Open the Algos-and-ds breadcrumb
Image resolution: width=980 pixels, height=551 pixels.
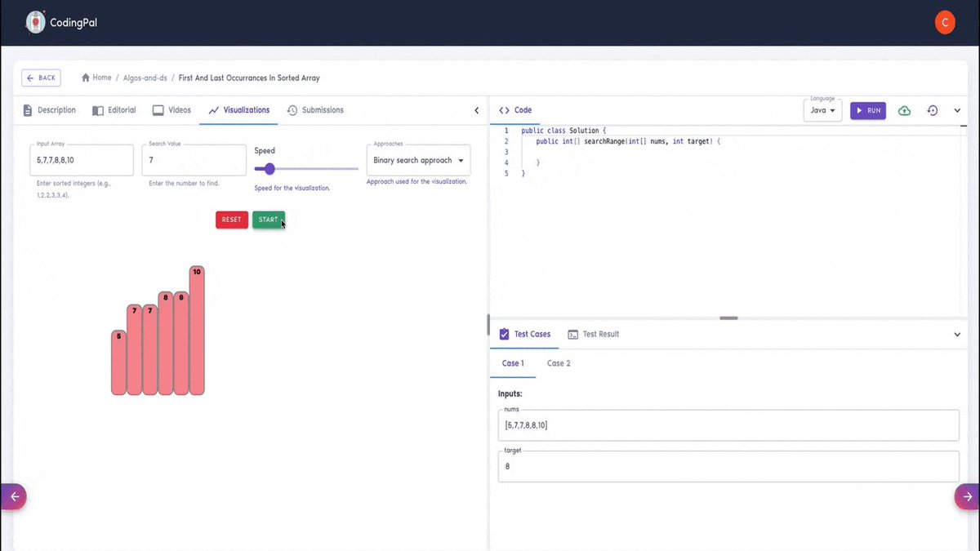tap(145, 78)
